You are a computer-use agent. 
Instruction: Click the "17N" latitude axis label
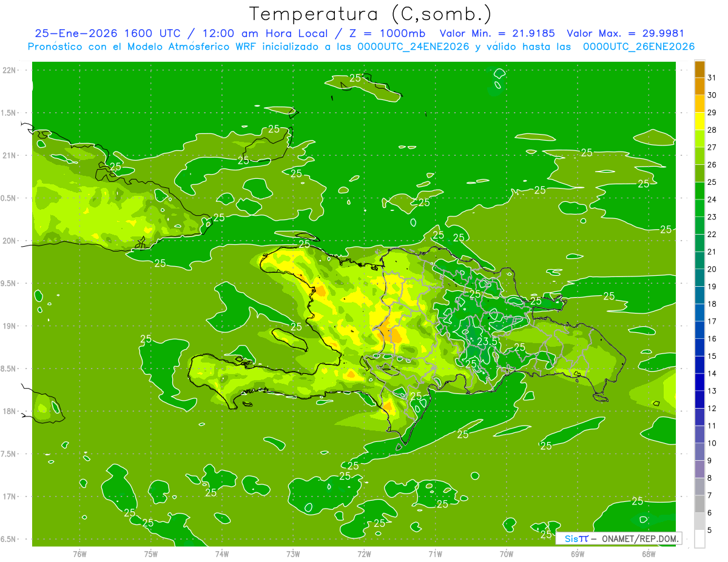click(x=10, y=497)
